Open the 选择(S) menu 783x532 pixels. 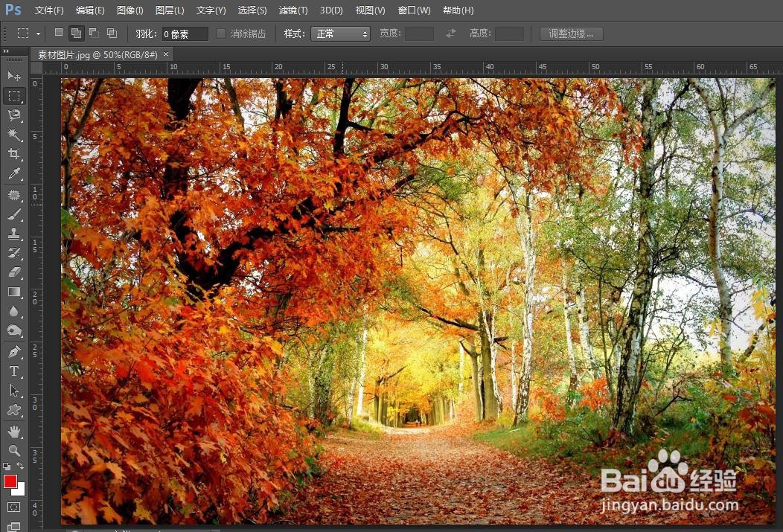coord(252,10)
